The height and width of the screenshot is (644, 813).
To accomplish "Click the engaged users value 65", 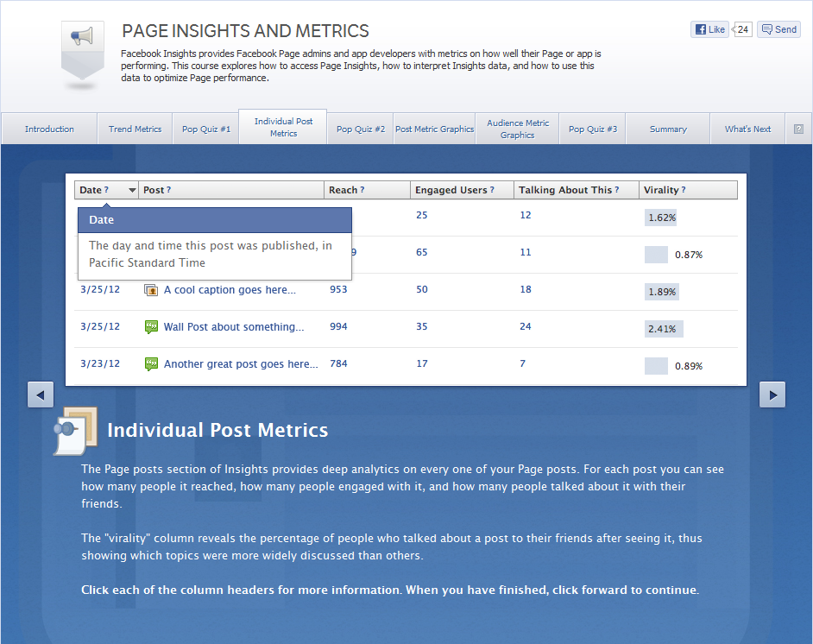I will coord(421,253).
